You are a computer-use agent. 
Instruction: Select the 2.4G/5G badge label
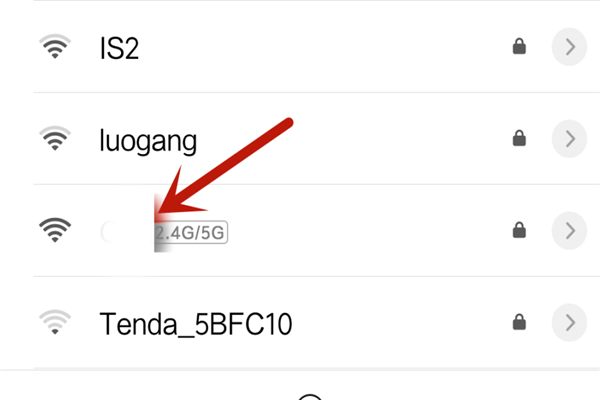click(x=191, y=232)
